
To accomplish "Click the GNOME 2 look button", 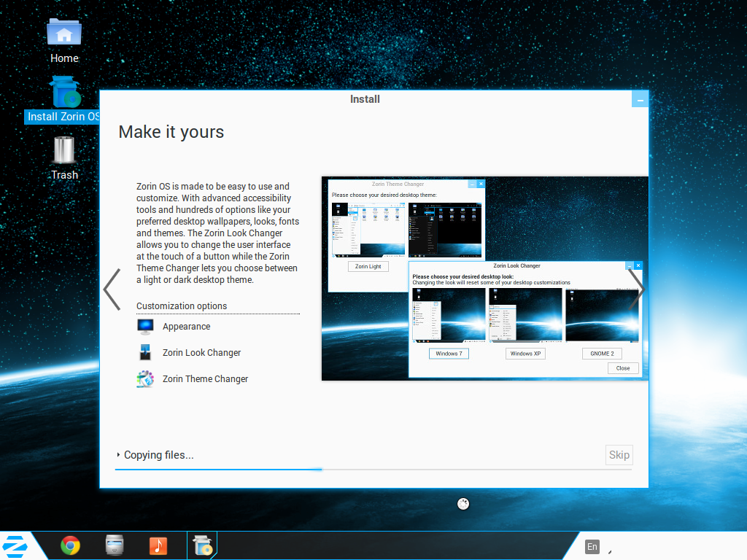I will 602,354.
